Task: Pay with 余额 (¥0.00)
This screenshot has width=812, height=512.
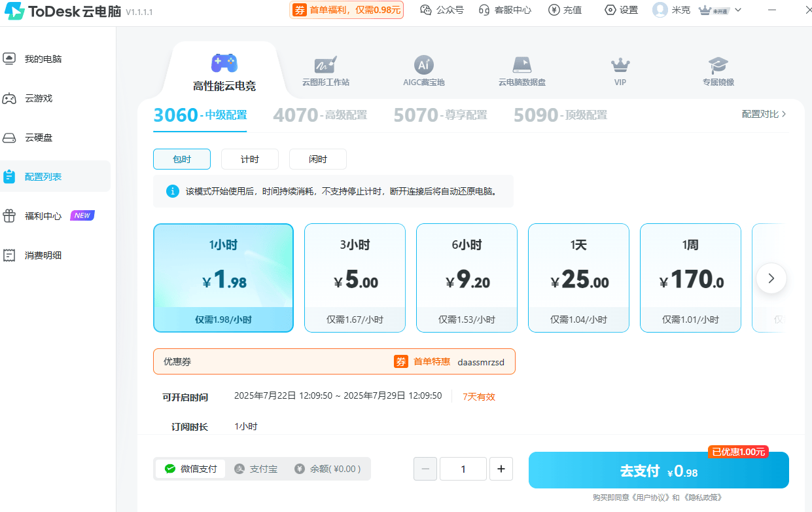Action: point(328,469)
